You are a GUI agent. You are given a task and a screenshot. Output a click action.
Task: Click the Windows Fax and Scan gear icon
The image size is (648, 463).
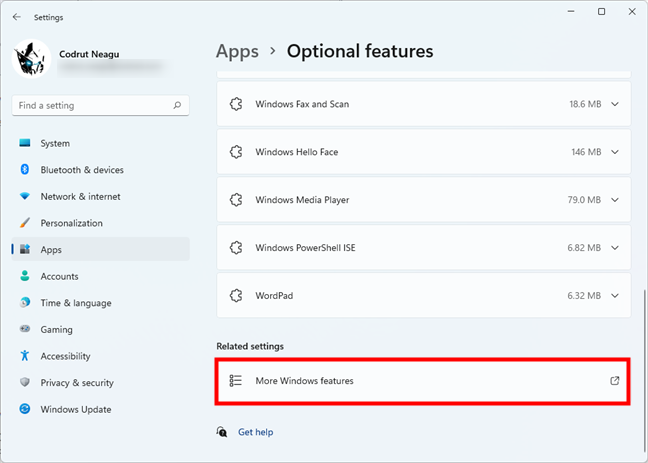[x=236, y=104]
